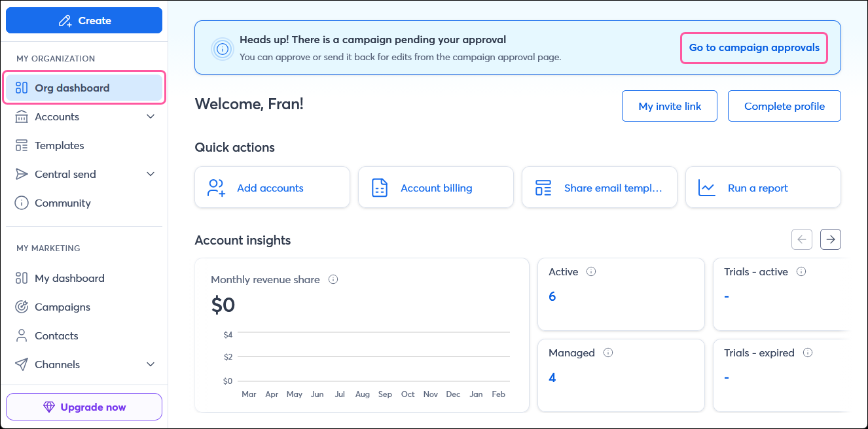The image size is (868, 429).
Task: Expand the Accounts sidebar section
Action: click(x=151, y=116)
